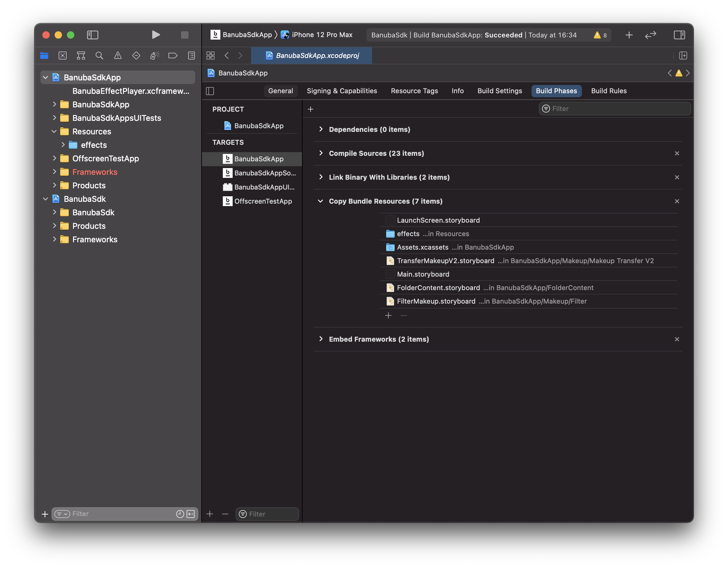Toggle the right inspector panel icon
The height and width of the screenshot is (568, 728).
[679, 35]
